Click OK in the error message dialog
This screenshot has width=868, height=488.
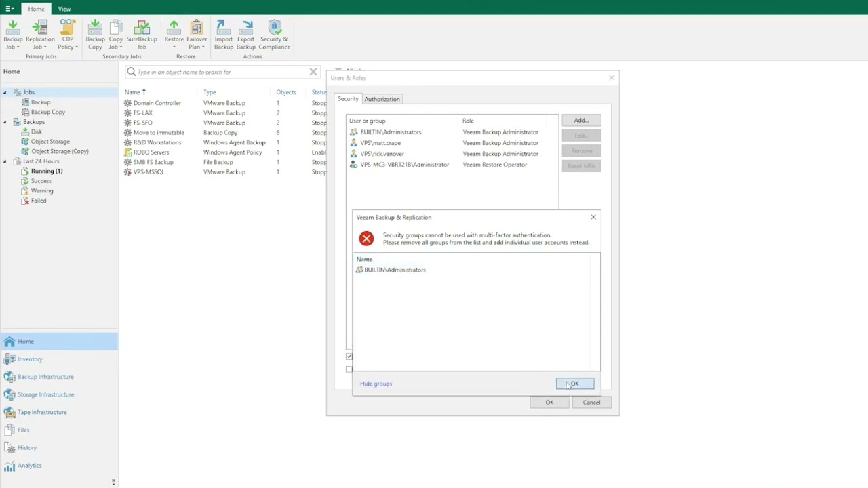(x=575, y=384)
